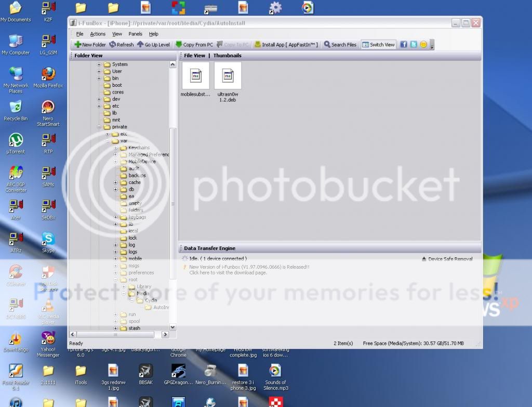Expand the System folder node
The image size is (532, 407).
point(99,64)
